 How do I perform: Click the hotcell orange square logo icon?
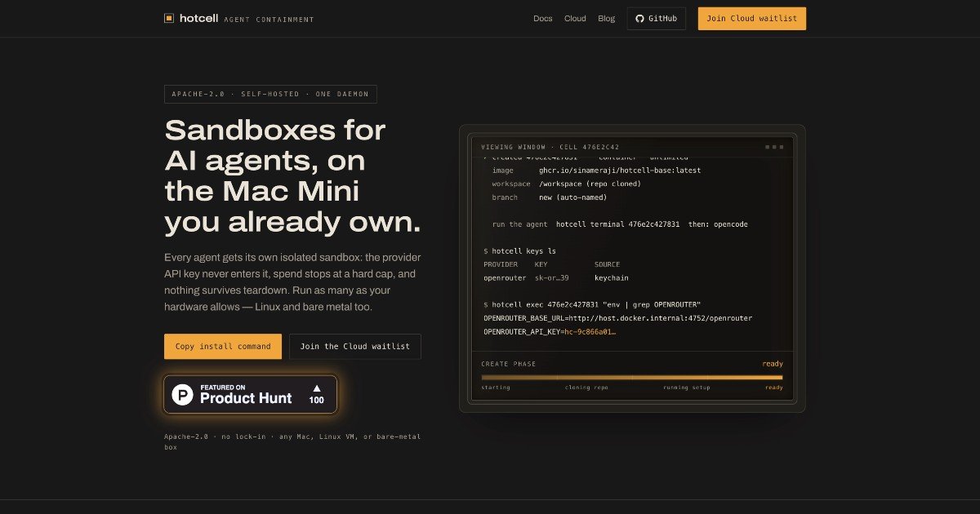pos(169,18)
